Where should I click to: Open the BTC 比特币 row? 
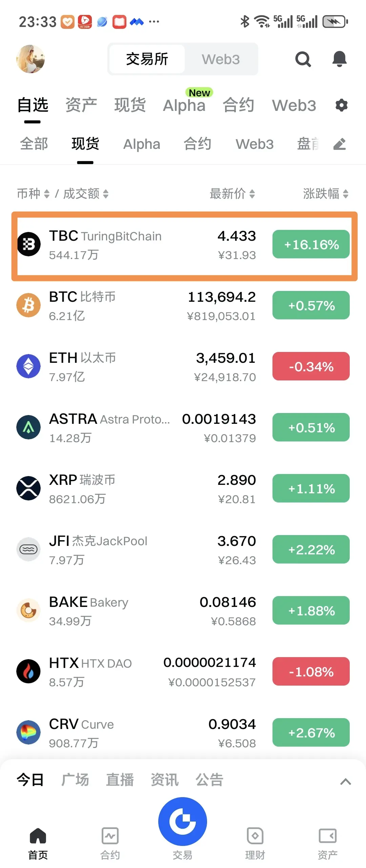pyautogui.click(x=183, y=306)
